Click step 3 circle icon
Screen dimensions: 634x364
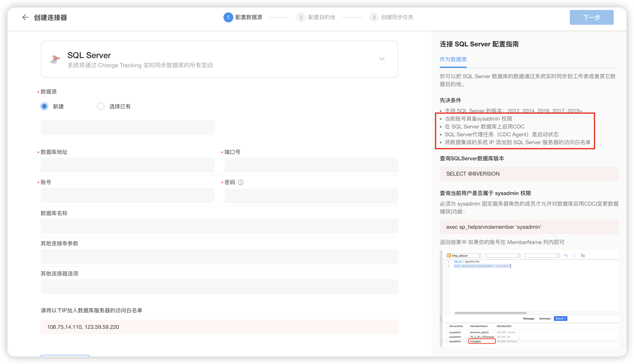(x=374, y=17)
